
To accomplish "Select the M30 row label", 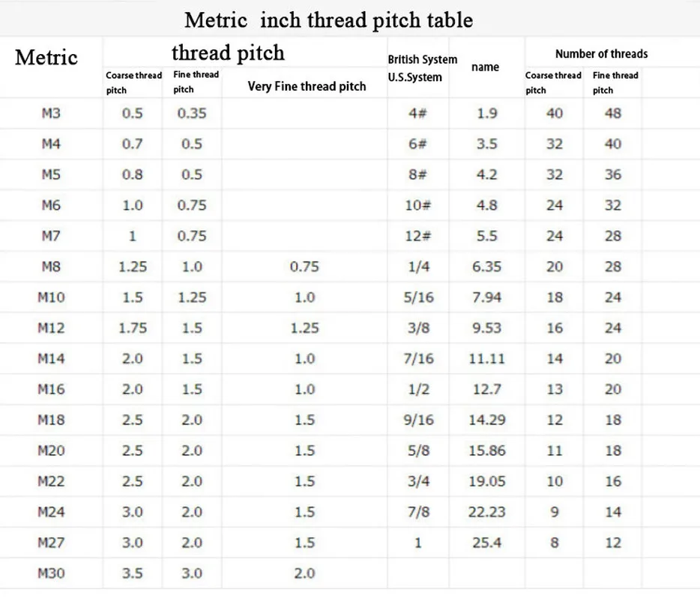I will (51, 574).
